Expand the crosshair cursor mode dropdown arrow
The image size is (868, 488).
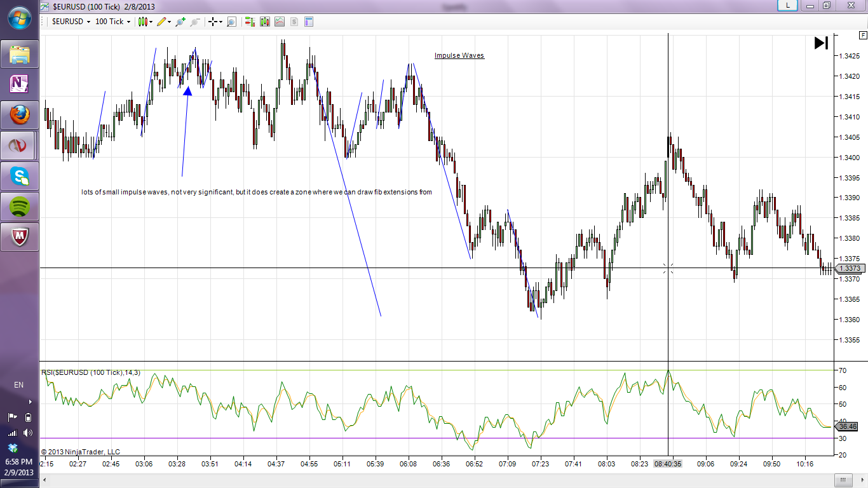220,22
